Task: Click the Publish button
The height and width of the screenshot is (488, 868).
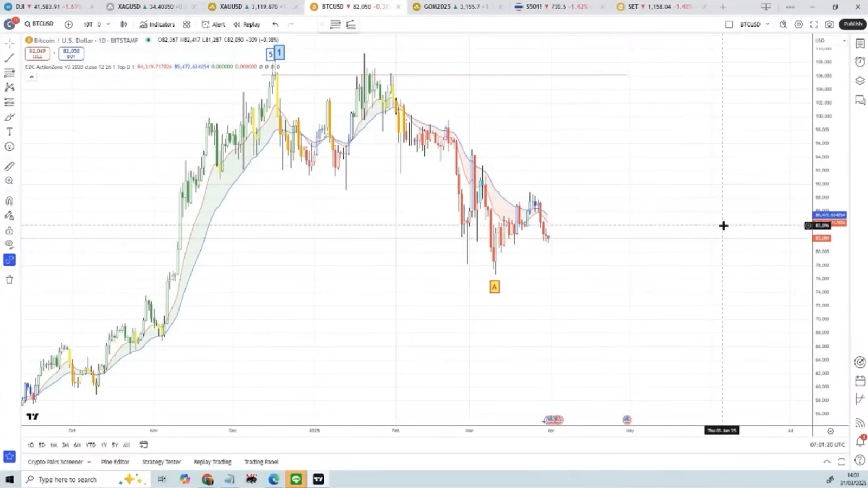Action: point(852,24)
